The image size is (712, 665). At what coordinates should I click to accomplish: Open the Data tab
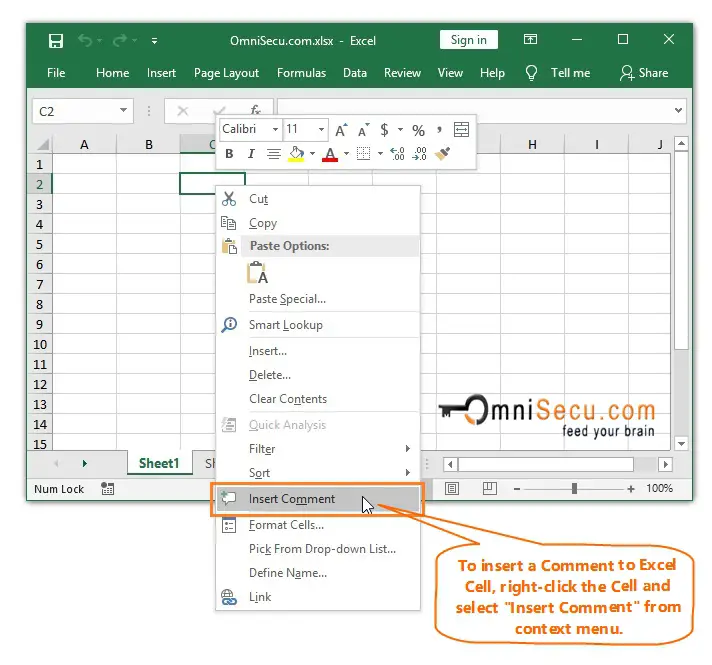point(355,73)
